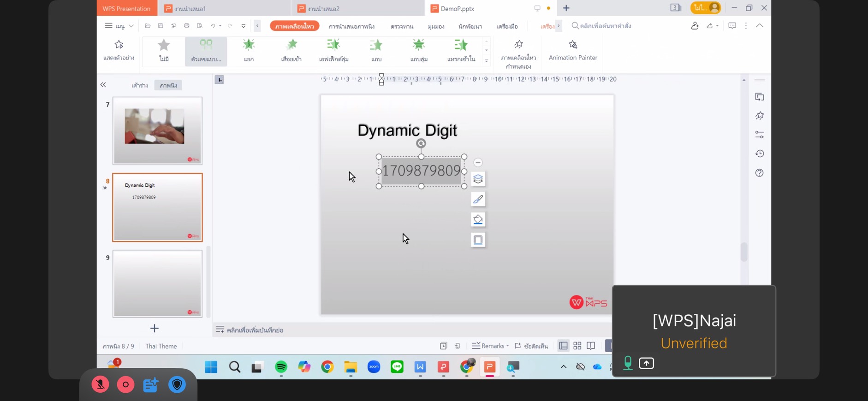Apply the แยก animation effect
This screenshot has width=868, height=401.
pyautogui.click(x=249, y=50)
